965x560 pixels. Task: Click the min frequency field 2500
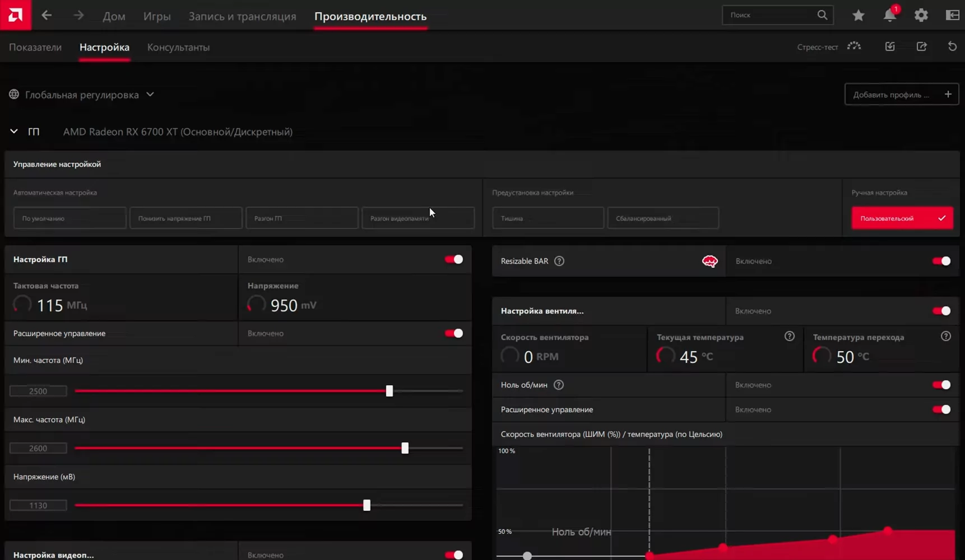pos(38,391)
